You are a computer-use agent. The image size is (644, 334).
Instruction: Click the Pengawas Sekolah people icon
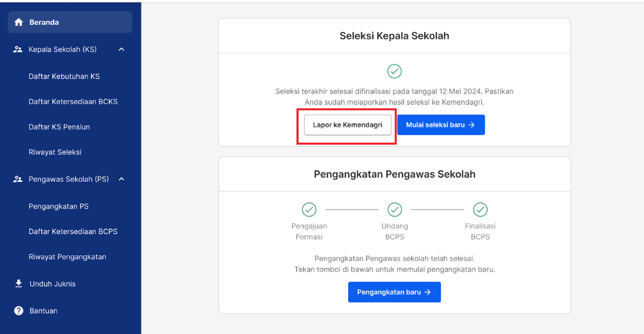click(x=18, y=179)
